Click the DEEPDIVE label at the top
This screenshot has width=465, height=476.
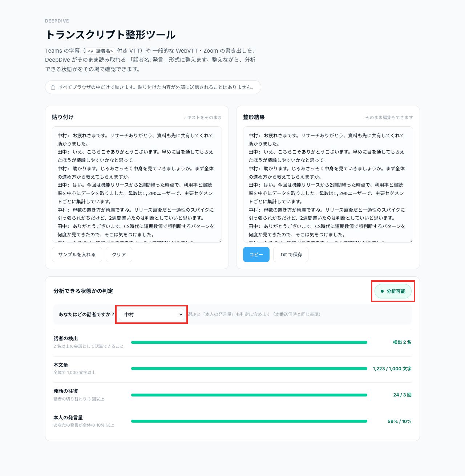point(57,21)
